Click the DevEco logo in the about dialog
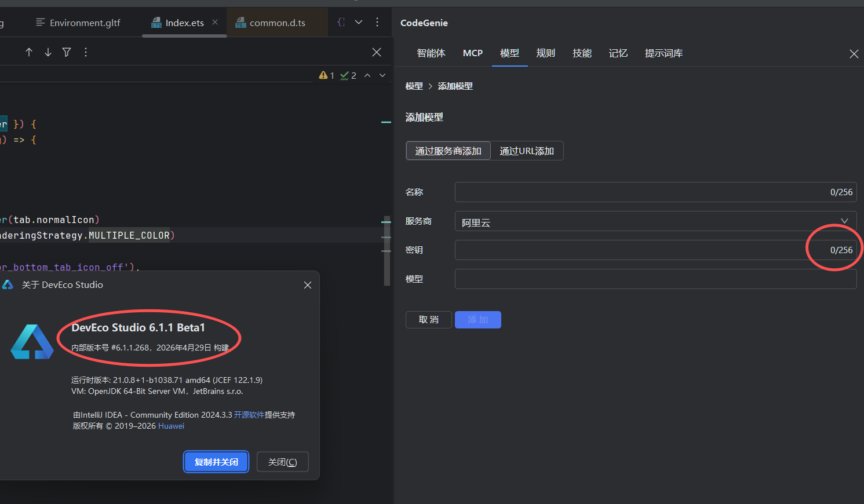The width and height of the screenshot is (864, 504). (x=32, y=341)
